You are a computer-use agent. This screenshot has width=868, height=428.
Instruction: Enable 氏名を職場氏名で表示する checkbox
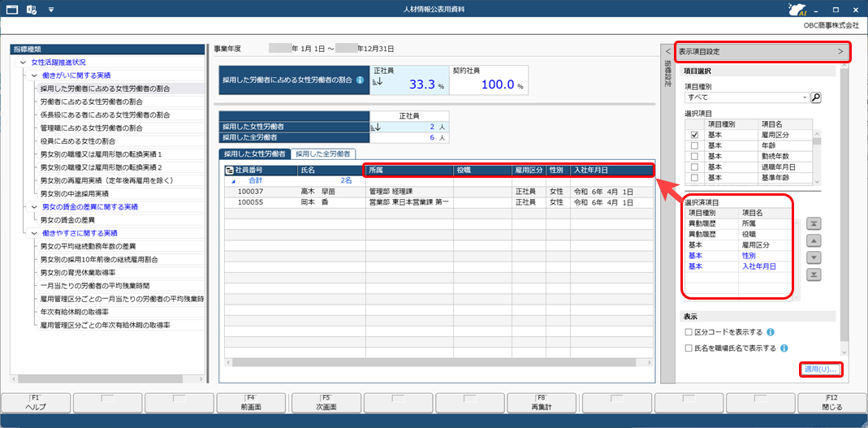[689, 348]
